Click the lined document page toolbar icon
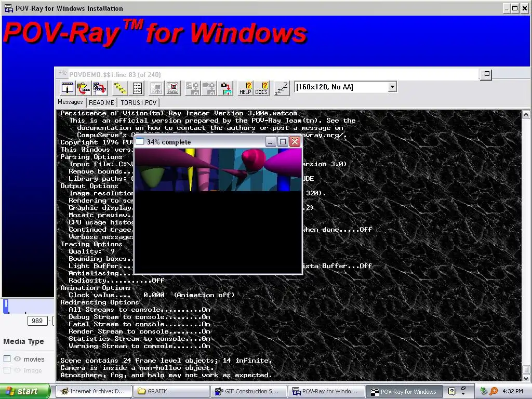 click(x=137, y=88)
